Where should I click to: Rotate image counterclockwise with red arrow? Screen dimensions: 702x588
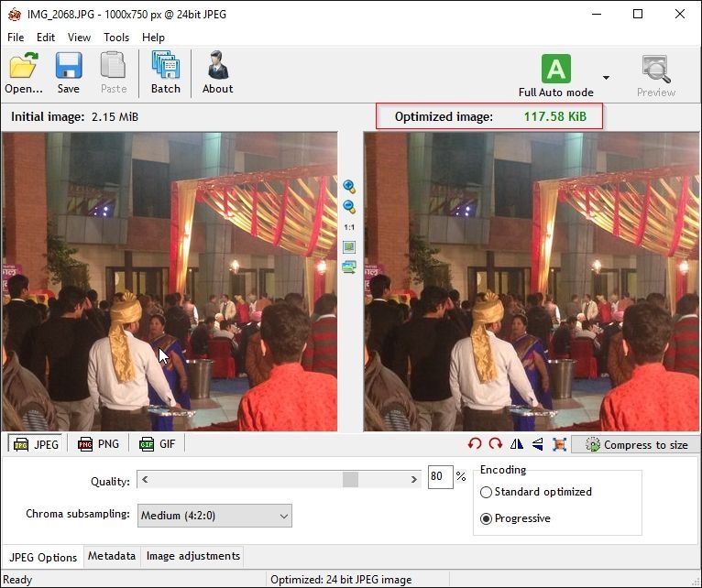click(x=475, y=444)
